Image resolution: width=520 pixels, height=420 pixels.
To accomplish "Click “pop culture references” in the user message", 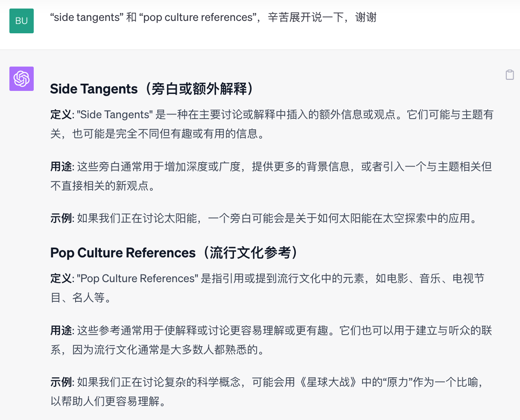I will tap(198, 17).
